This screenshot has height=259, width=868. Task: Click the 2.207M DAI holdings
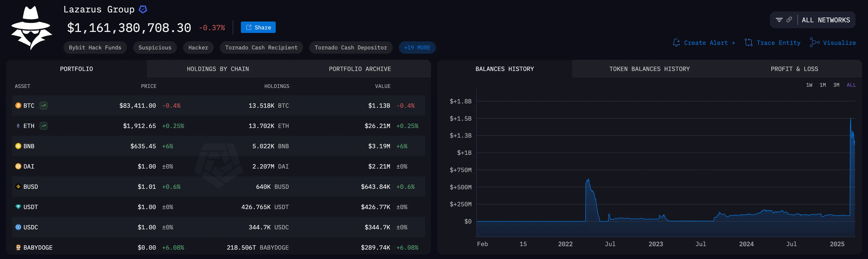271,166
